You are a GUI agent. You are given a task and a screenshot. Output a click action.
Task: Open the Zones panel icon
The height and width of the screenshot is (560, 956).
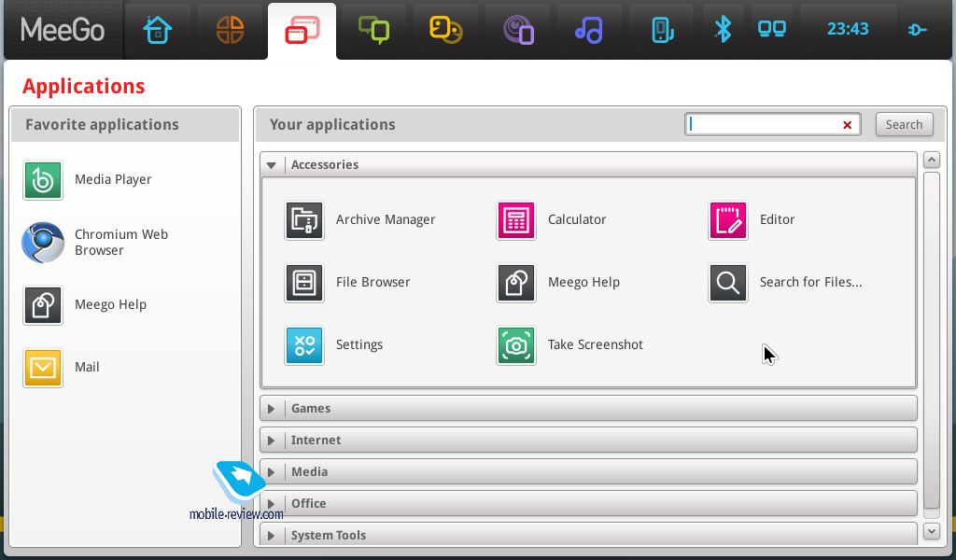coord(230,30)
